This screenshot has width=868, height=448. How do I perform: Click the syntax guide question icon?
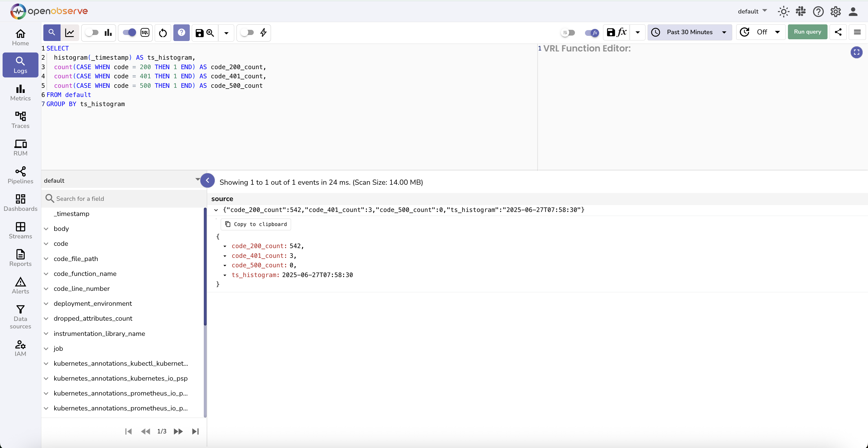[181, 33]
